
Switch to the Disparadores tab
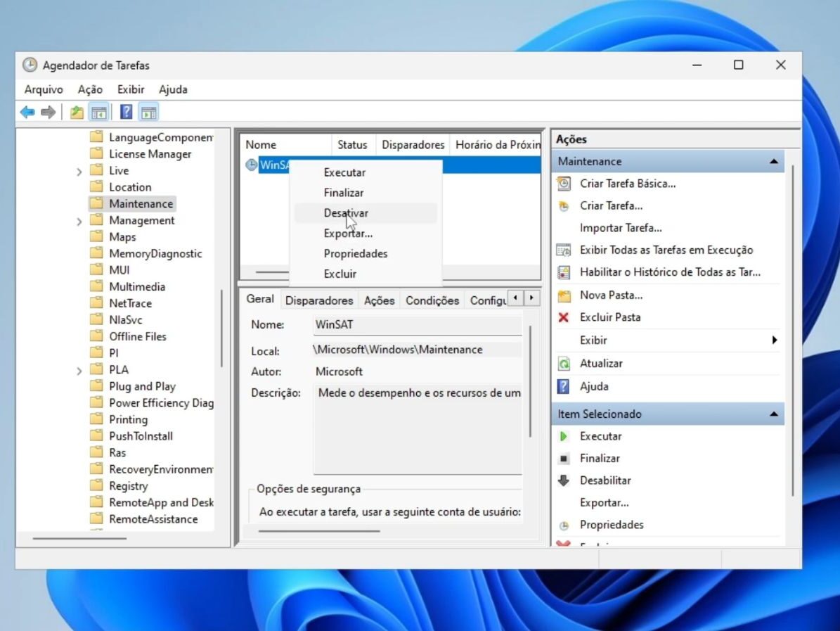[x=318, y=300]
